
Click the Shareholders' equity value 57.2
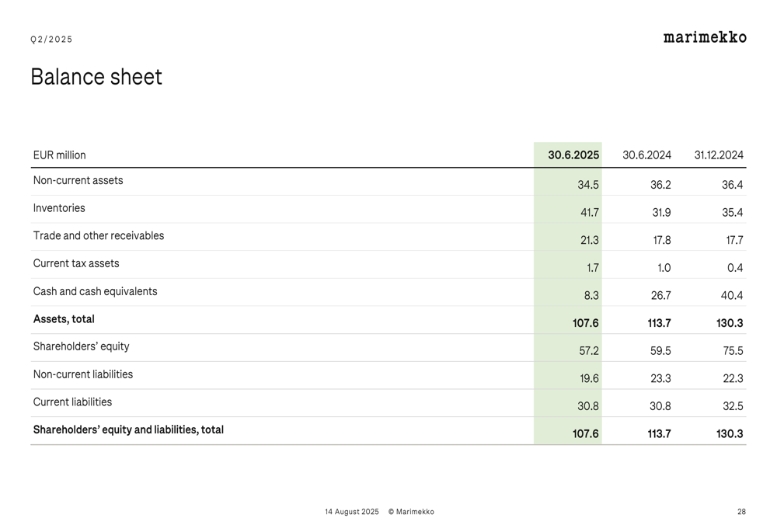(x=589, y=351)
